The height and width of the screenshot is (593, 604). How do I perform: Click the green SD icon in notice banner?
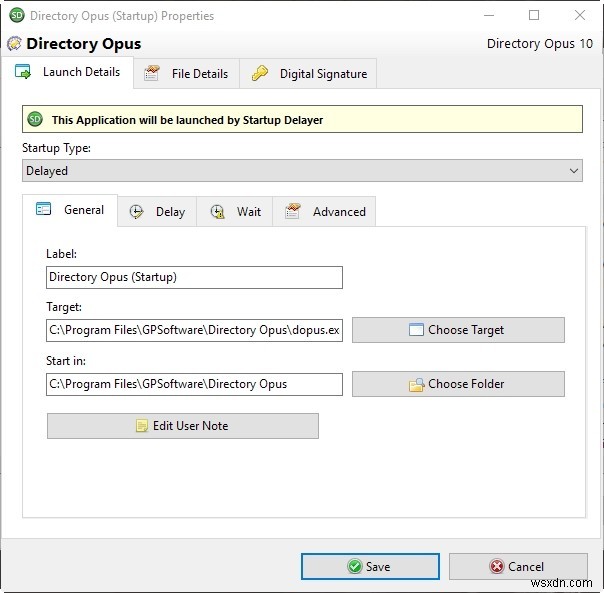[35, 120]
